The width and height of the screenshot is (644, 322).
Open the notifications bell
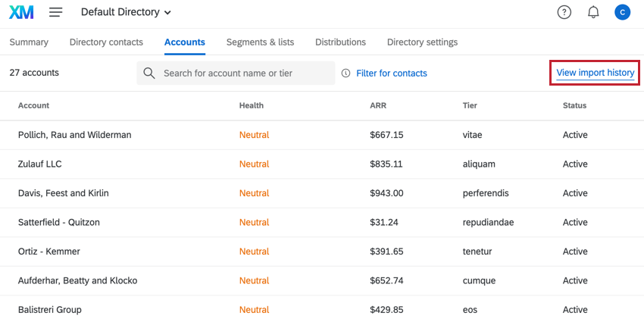[x=593, y=12]
